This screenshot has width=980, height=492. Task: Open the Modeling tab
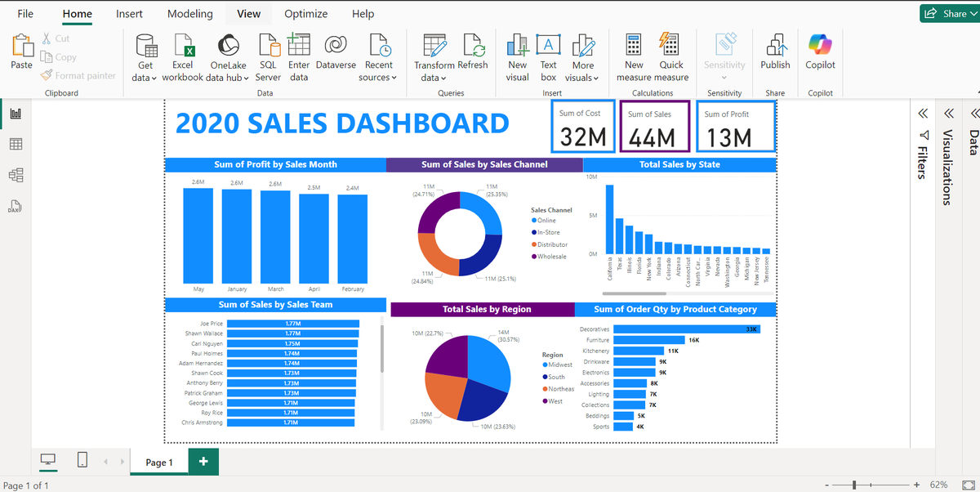coord(189,13)
